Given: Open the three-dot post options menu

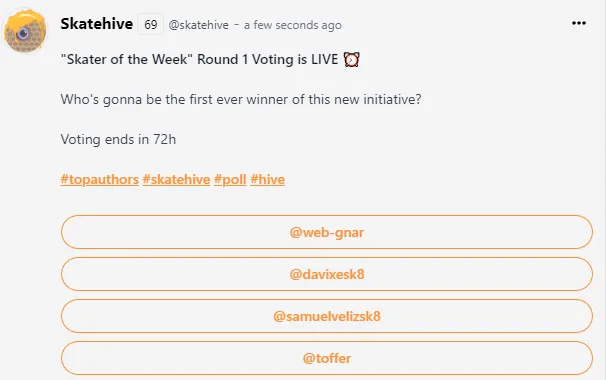Looking at the screenshot, I should click(579, 23).
